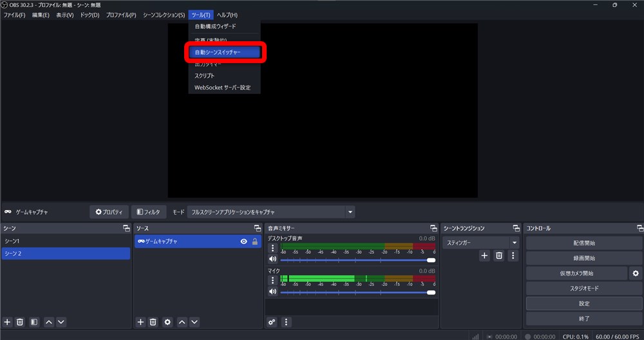Open シーンコレクション(S) menu
The width and height of the screenshot is (644, 340).
164,15
